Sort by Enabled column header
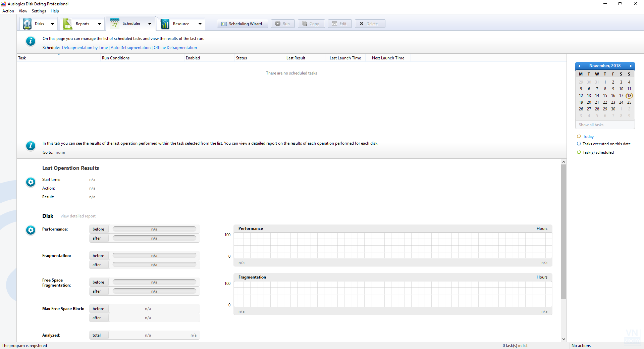644x349 pixels. [210, 58]
